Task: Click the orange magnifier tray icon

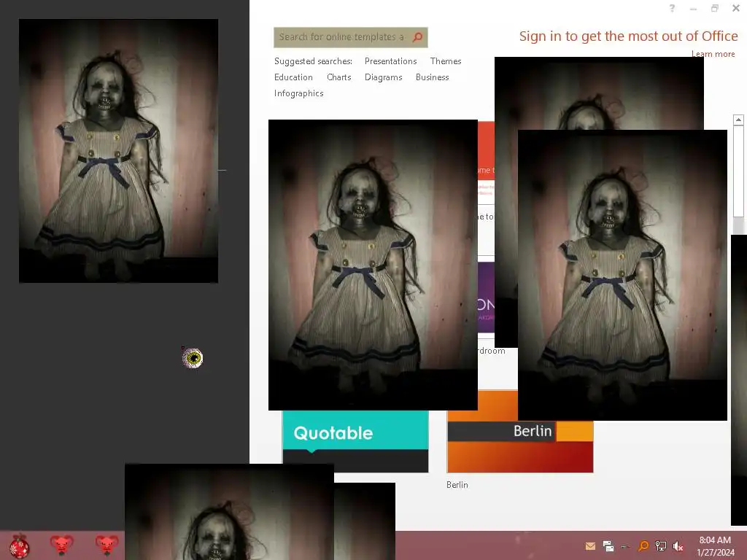Action: pos(643,545)
